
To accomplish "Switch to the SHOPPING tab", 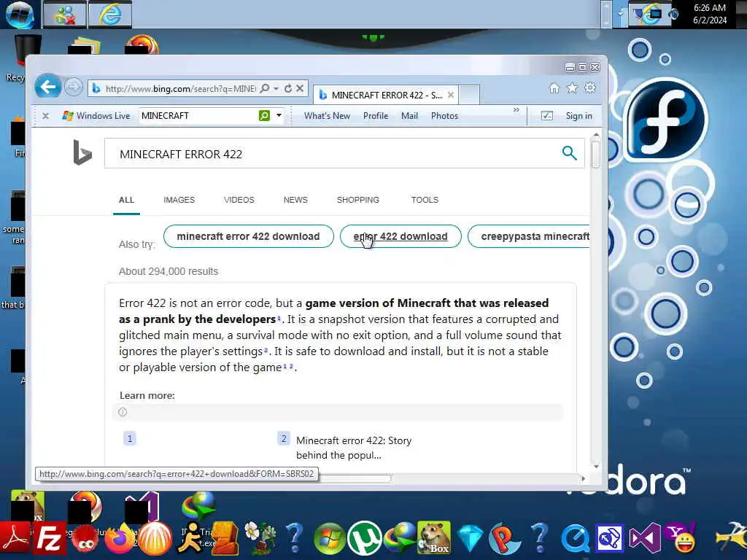I will pos(357,200).
